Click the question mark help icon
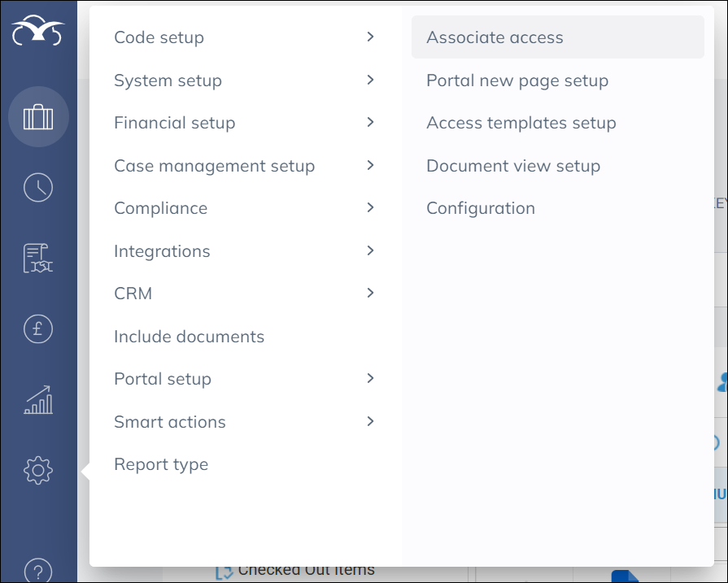This screenshot has height=583, width=728. [38, 571]
